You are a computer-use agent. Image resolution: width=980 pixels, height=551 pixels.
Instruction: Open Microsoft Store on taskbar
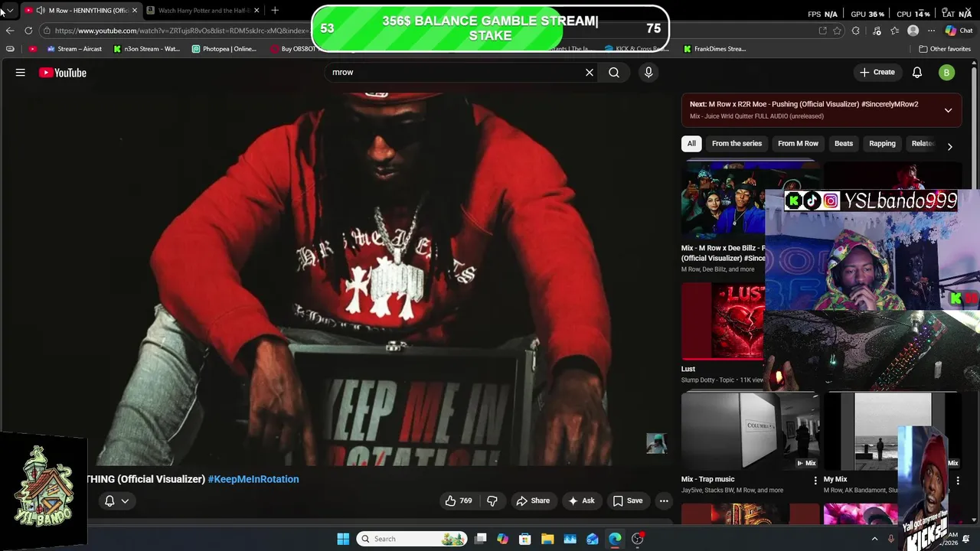click(525, 539)
